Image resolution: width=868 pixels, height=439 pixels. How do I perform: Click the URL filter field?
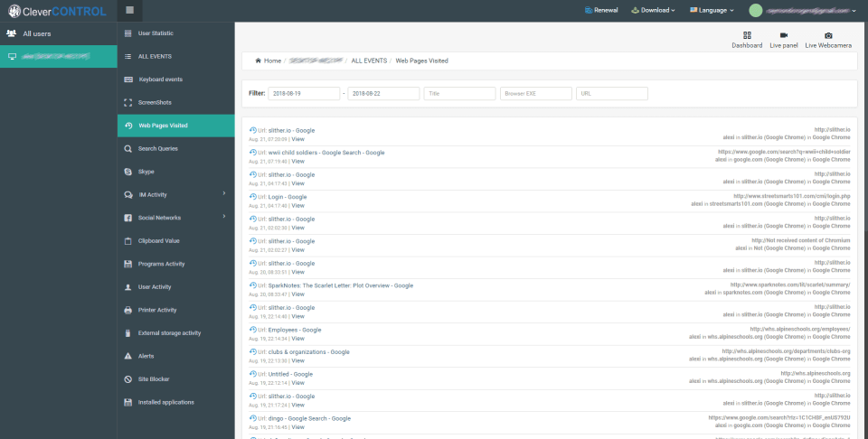(612, 93)
